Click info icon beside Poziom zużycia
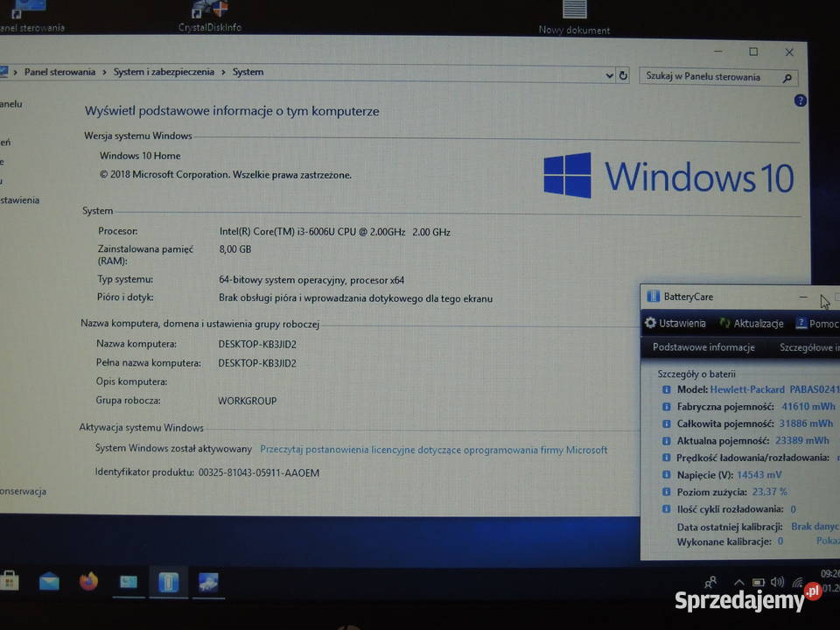Screen dimensions: 840x630 coord(667,492)
